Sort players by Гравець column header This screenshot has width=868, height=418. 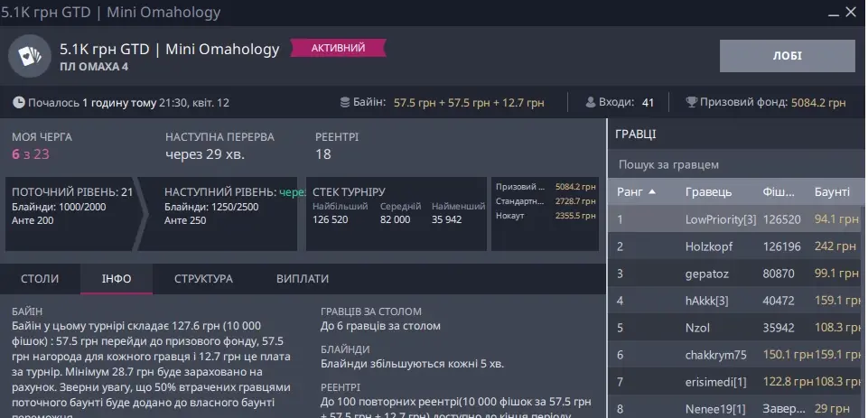[708, 192]
